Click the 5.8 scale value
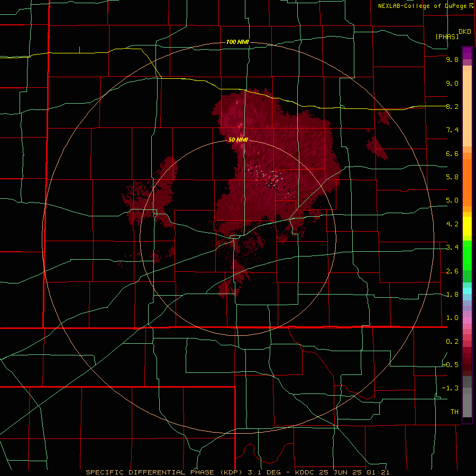 (x=452, y=177)
